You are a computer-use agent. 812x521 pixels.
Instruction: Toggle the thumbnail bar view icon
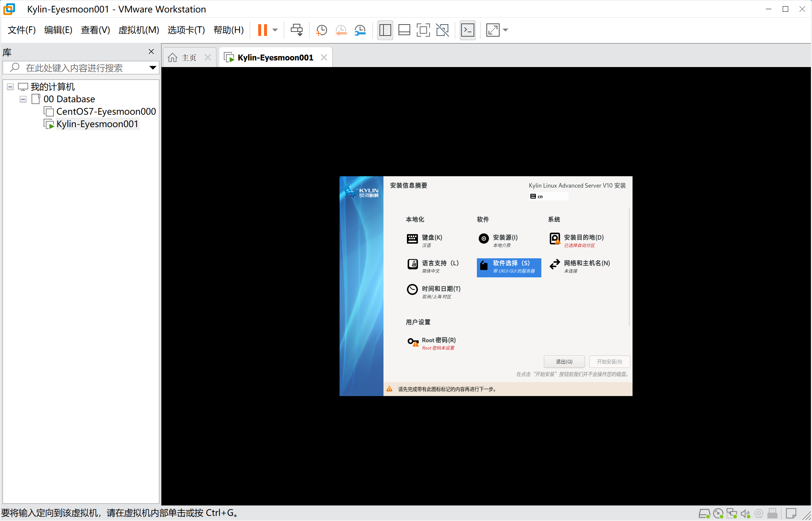(x=404, y=30)
